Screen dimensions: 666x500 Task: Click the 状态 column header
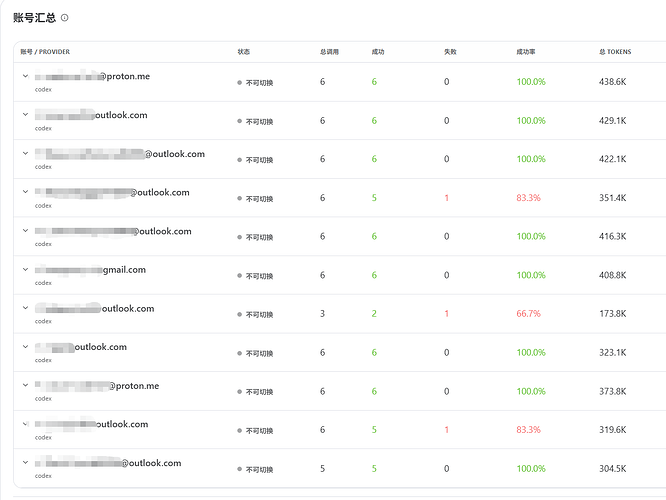click(243, 52)
